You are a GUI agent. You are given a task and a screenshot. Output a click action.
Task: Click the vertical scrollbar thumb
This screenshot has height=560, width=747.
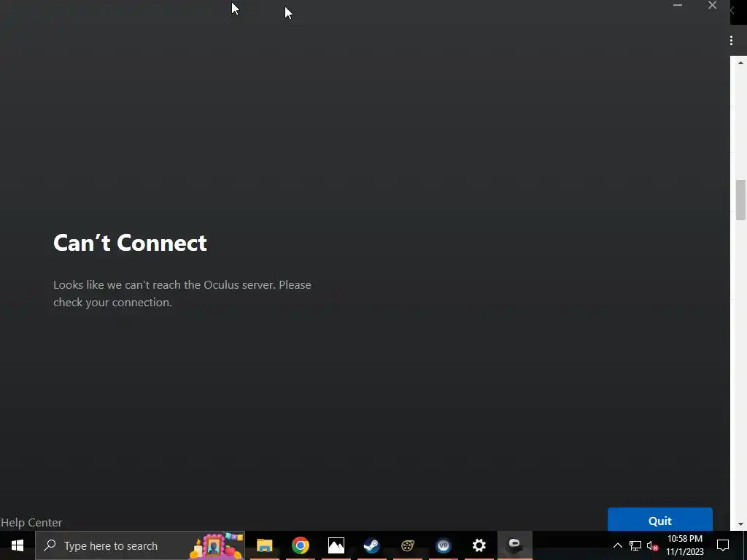coord(740,200)
